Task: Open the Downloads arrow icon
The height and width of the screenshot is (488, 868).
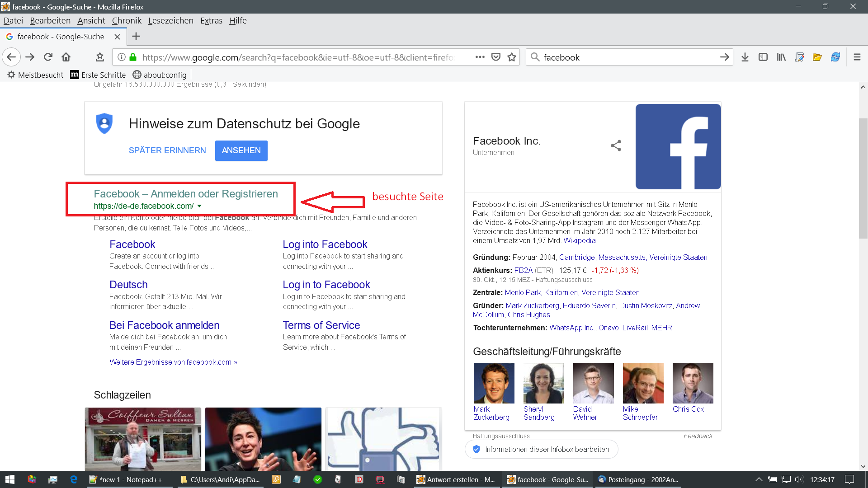Action: (745, 57)
